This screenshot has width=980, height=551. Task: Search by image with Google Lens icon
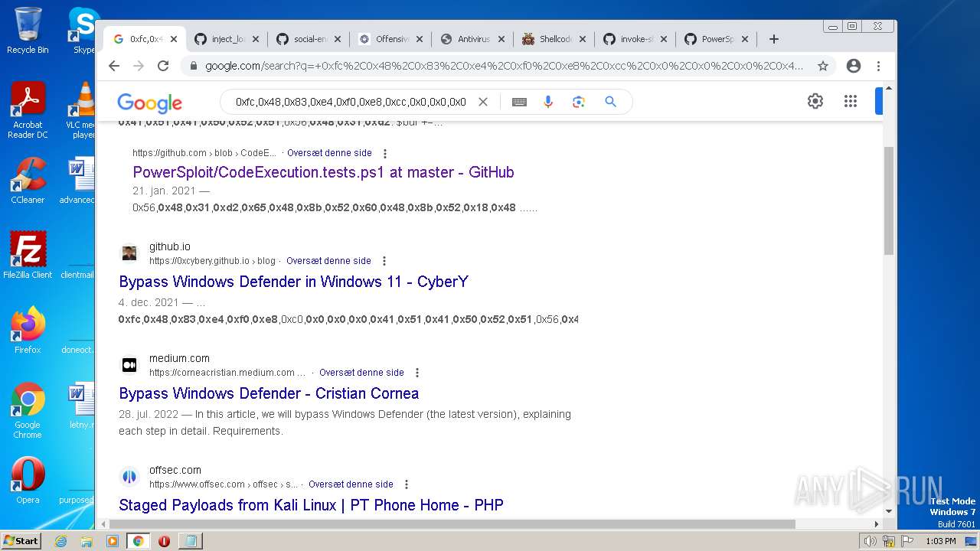point(579,102)
